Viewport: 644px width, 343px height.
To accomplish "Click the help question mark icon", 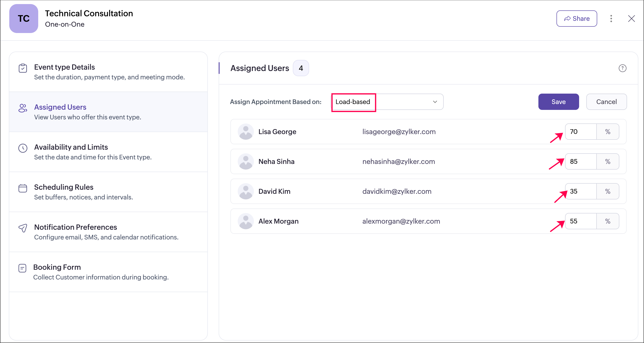I will coord(622,68).
